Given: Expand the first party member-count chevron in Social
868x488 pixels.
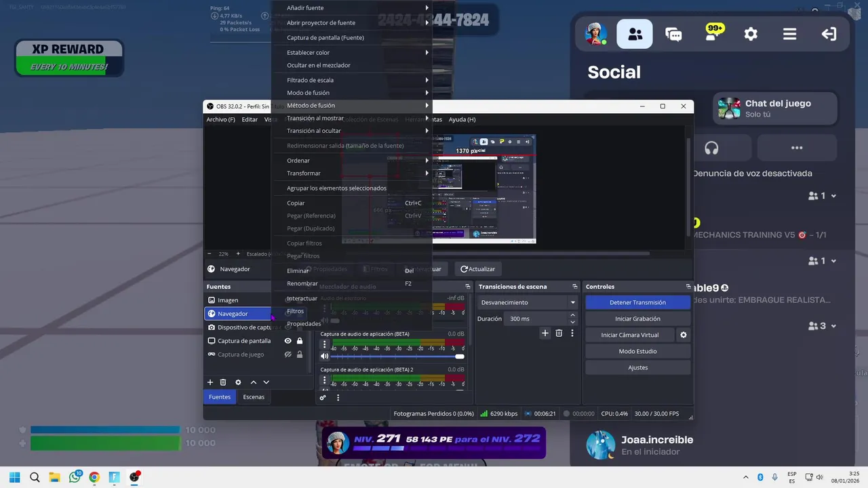Looking at the screenshot, I should (833, 196).
